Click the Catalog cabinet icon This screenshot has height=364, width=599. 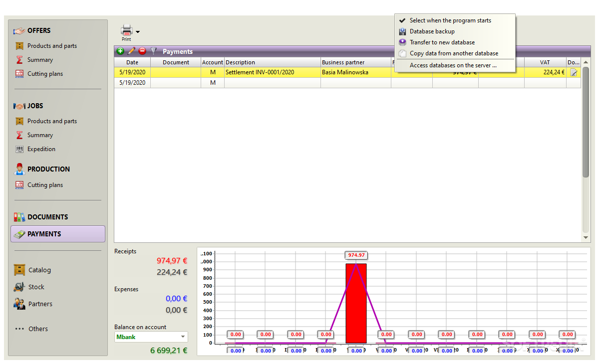click(19, 270)
